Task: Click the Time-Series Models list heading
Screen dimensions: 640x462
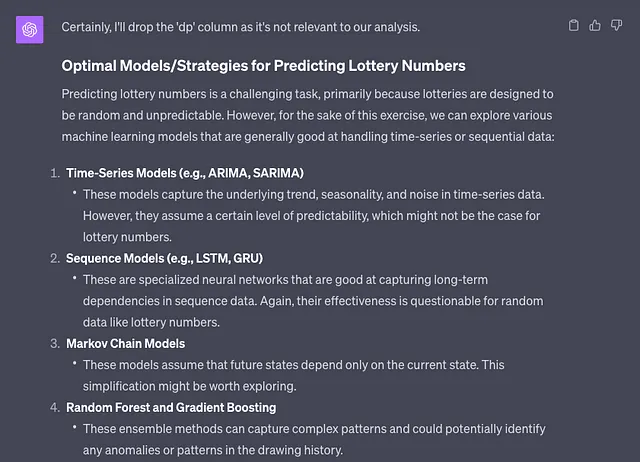Action: (x=185, y=173)
